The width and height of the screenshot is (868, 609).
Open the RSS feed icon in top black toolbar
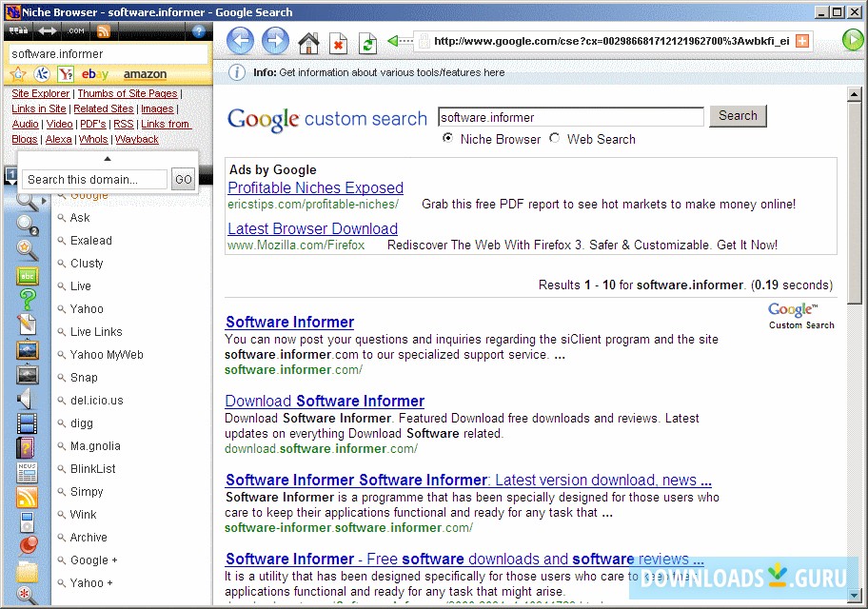click(x=104, y=31)
